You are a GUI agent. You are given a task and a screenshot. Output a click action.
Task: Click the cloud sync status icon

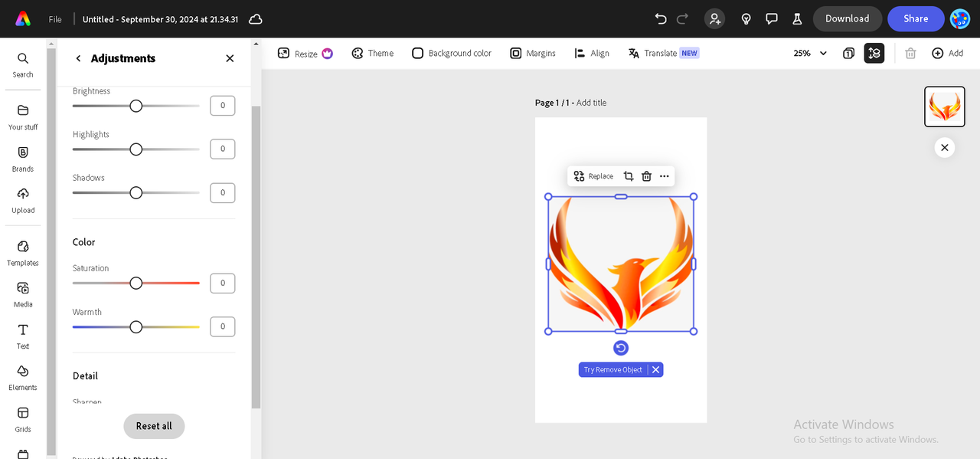point(256,18)
